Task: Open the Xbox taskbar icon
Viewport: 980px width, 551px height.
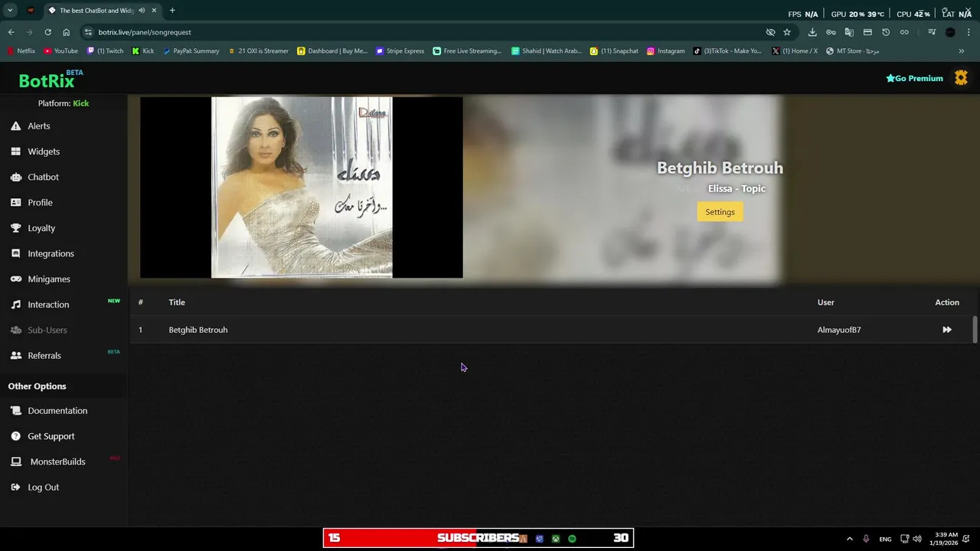Action: coord(556,539)
